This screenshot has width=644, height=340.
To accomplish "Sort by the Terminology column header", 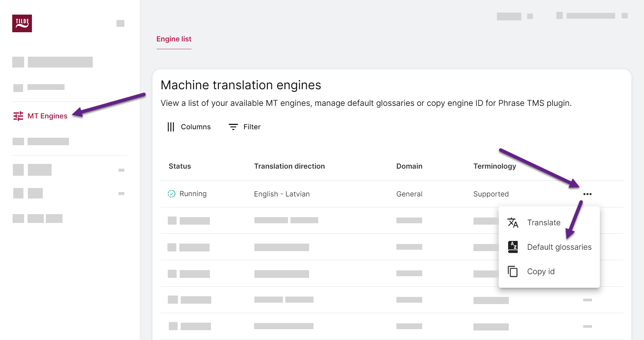I will (495, 166).
